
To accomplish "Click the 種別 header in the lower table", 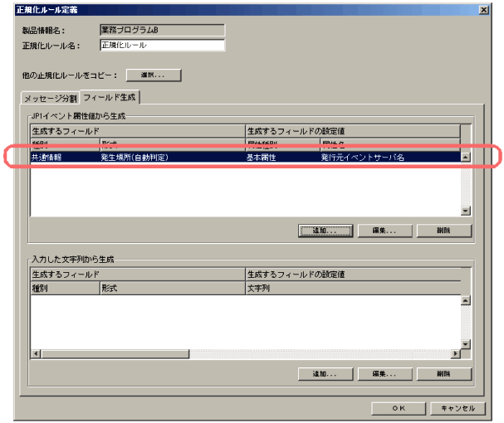I will [66, 288].
